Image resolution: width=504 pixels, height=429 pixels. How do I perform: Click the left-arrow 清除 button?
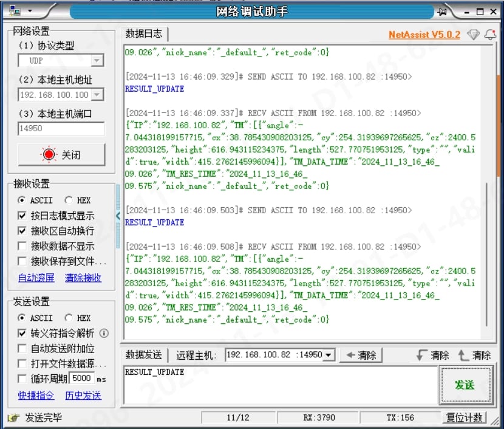(361, 355)
